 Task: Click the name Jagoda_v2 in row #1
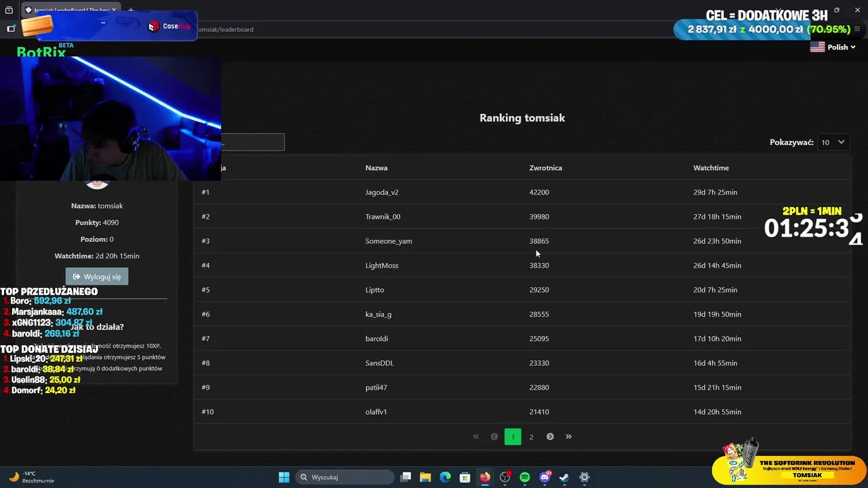[x=382, y=192]
